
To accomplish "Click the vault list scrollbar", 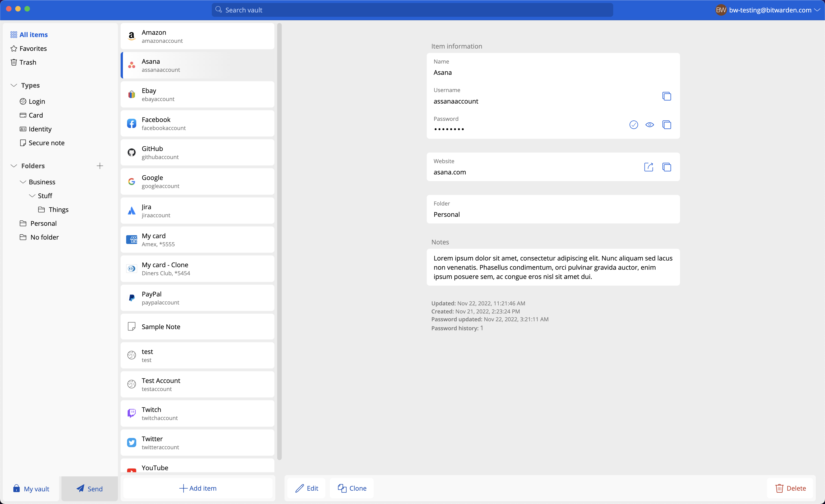I will [x=279, y=241].
